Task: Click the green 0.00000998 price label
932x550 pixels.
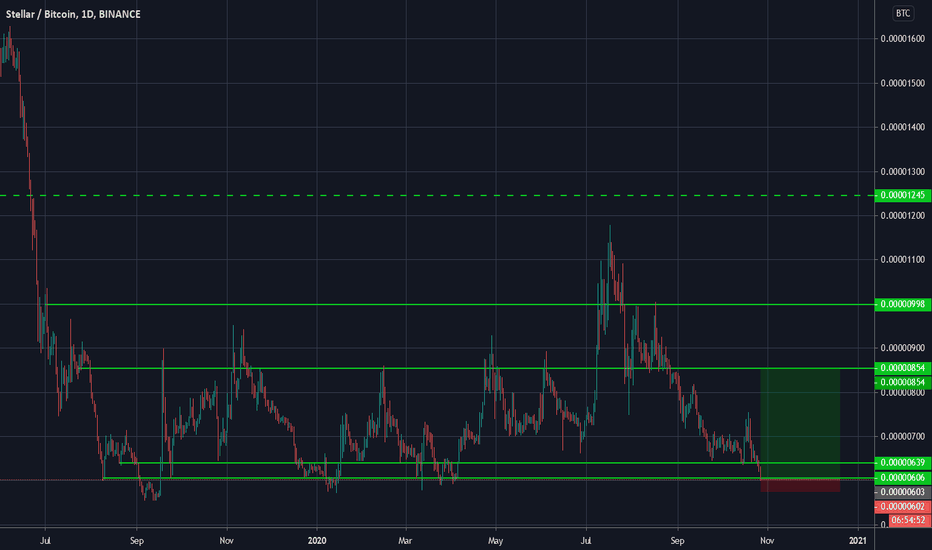Action: (902, 304)
